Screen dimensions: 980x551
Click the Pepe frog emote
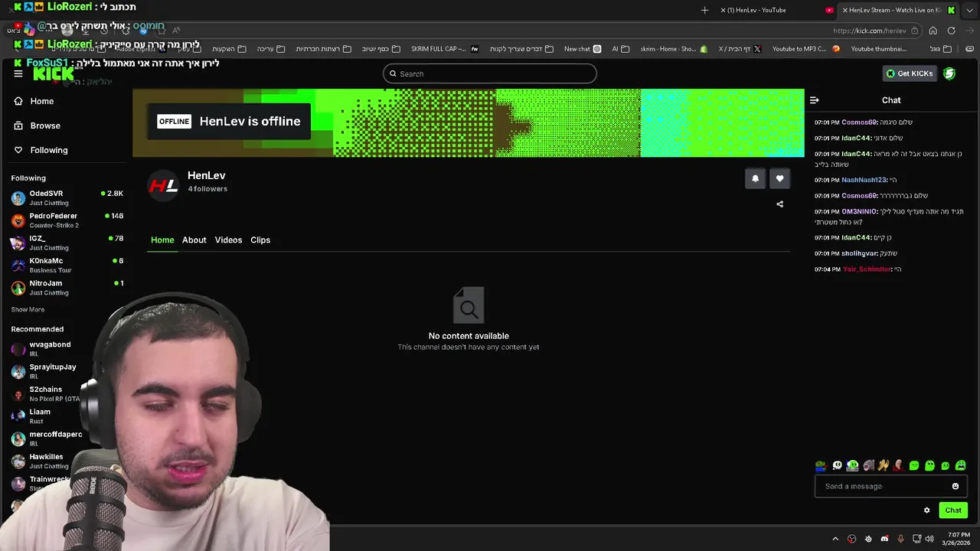click(821, 465)
